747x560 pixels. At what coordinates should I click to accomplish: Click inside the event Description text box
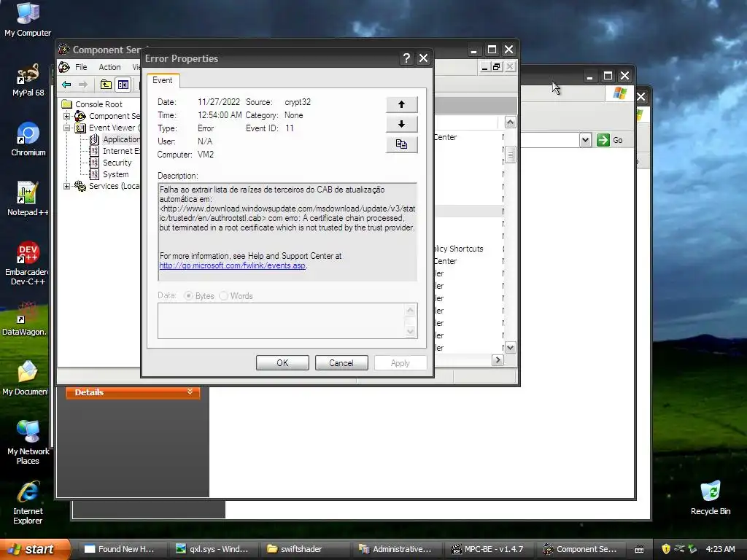(x=287, y=232)
